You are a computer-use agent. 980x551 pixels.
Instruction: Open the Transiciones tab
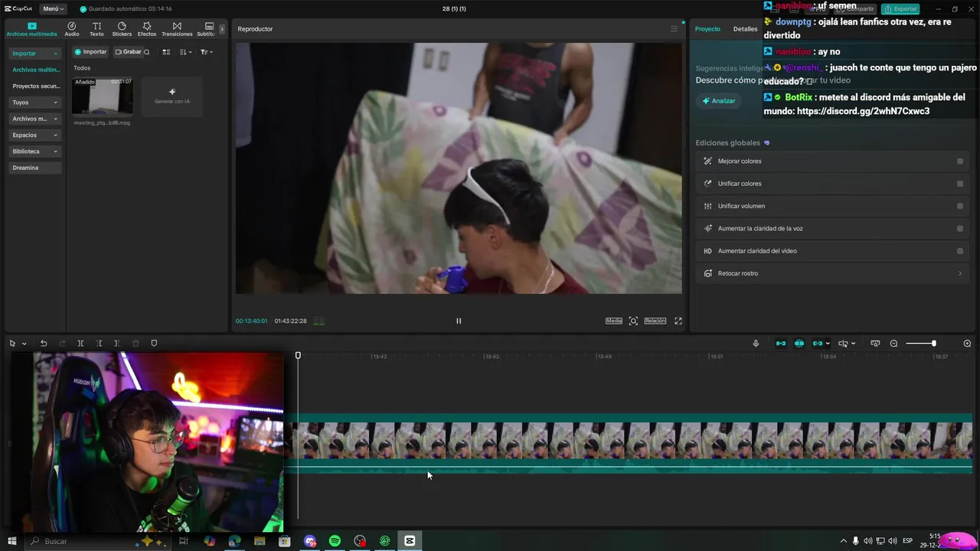coord(177,30)
